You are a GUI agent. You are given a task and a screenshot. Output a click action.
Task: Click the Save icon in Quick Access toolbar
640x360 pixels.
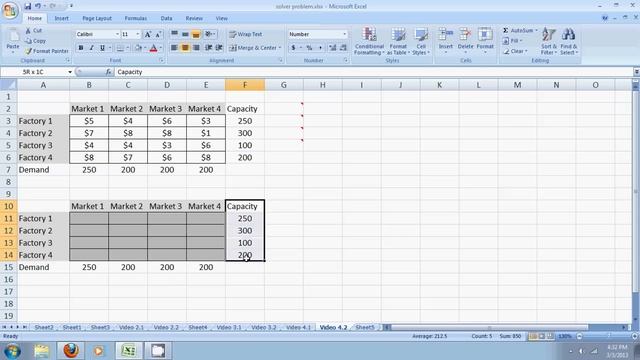pyautogui.click(x=27, y=6)
